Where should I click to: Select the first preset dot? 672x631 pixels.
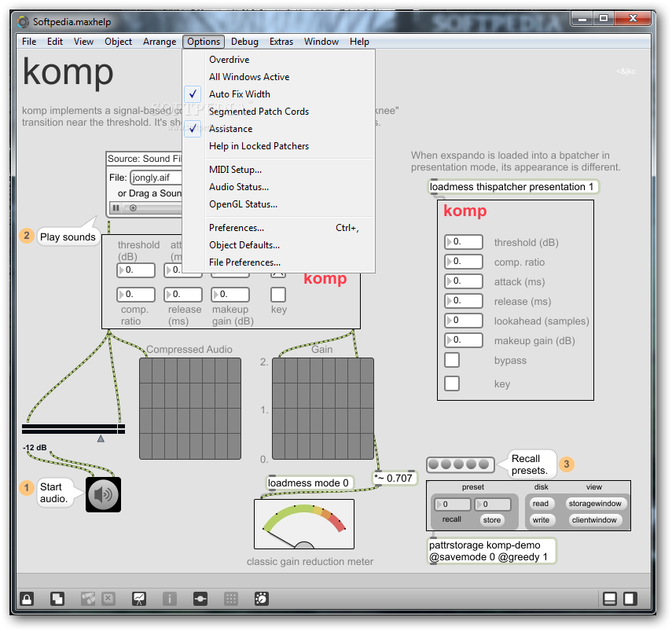434,464
